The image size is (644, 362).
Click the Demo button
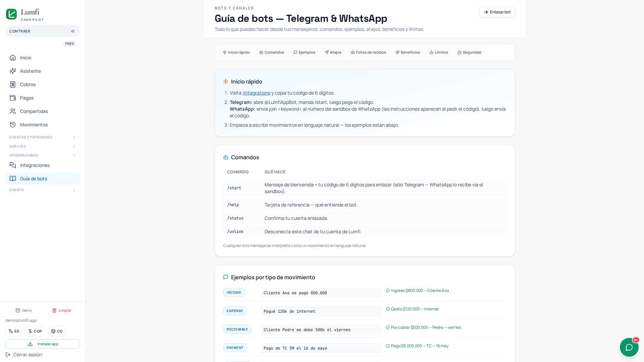[x=23, y=310]
